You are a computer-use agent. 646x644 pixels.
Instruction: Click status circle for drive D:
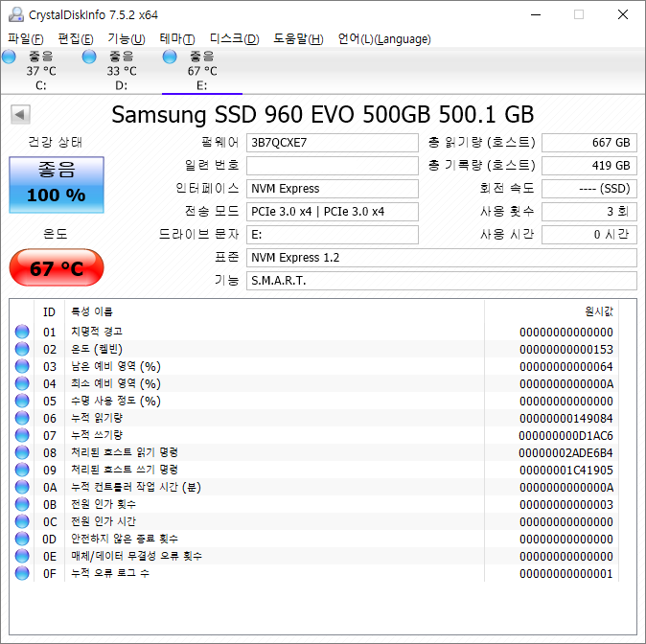pyautogui.click(x=89, y=57)
